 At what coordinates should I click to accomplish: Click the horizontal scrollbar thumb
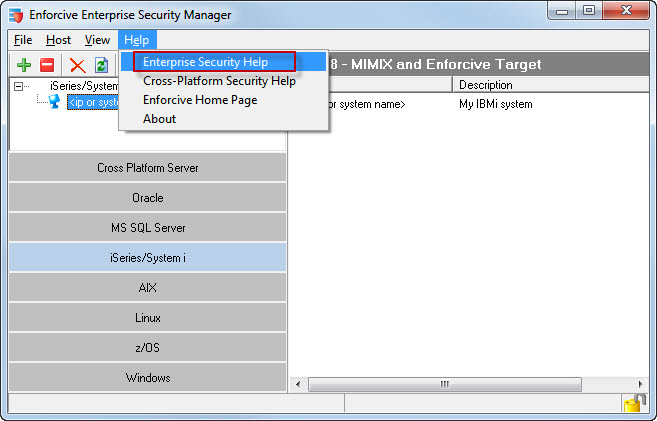click(x=445, y=384)
